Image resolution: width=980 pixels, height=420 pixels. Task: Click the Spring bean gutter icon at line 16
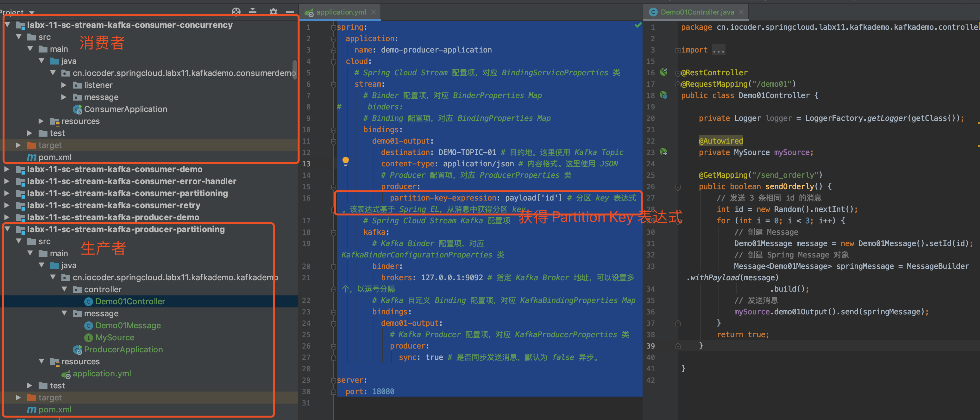pos(663,72)
